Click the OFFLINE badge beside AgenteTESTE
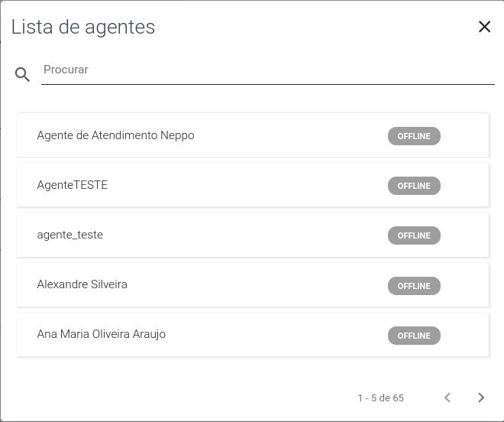Screen dimensions: 504x422 pyautogui.click(x=414, y=186)
